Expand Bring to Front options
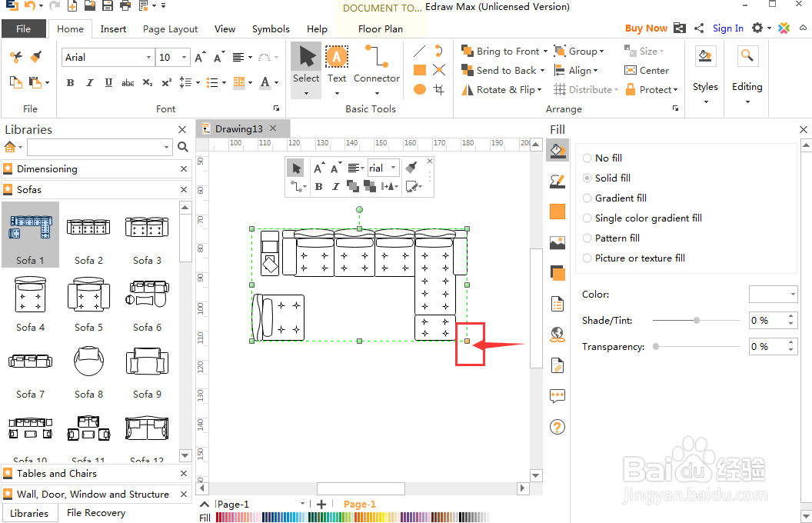The height and width of the screenshot is (523, 812). coord(545,52)
